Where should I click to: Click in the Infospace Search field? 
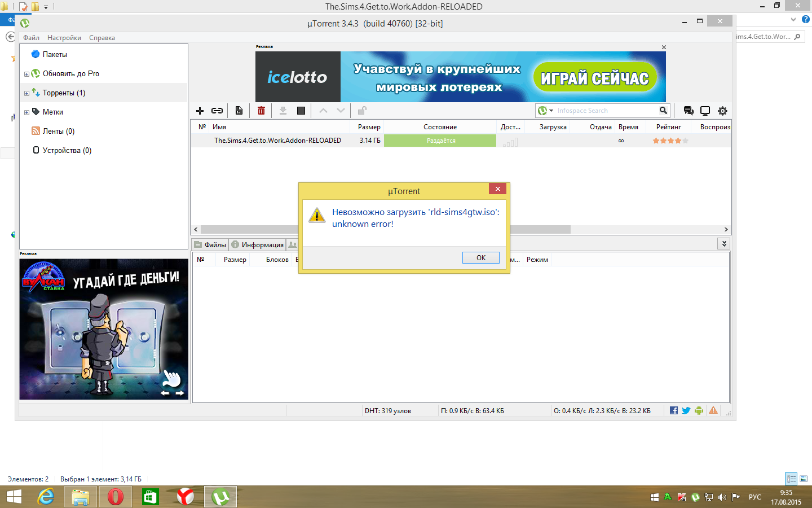(607, 111)
